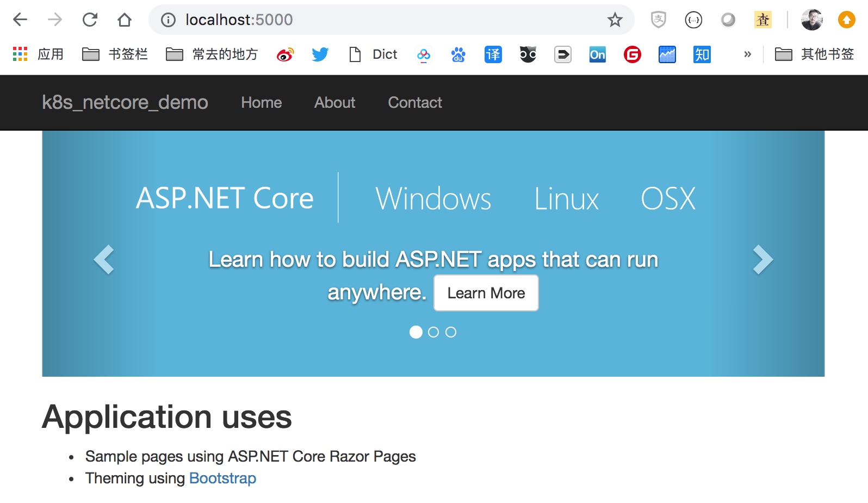Image resolution: width=868 pixels, height=503 pixels.
Task: Click the browser forward arrow
Action: click(55, 20)
